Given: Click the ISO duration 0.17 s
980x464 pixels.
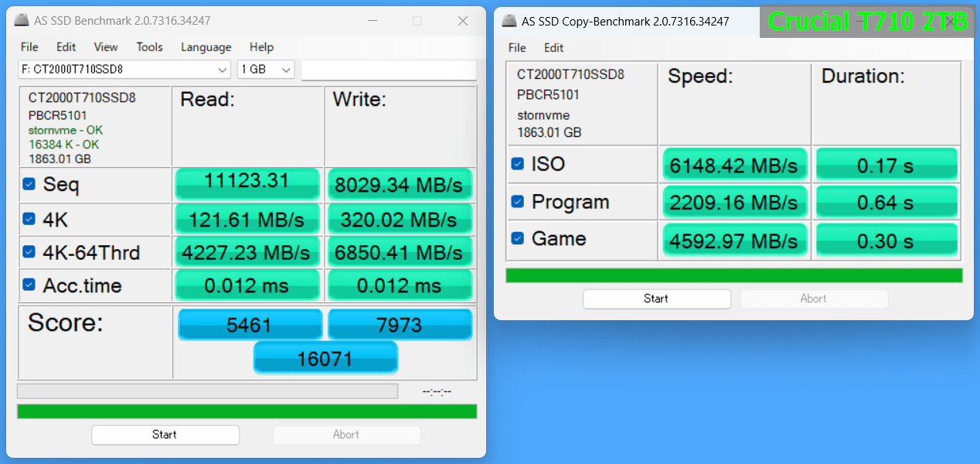Looking at the screenshot, I should point(886,165).
